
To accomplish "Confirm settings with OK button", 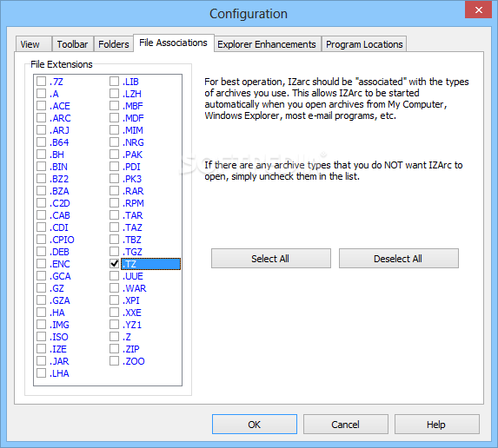I will [x=255, y=425].
